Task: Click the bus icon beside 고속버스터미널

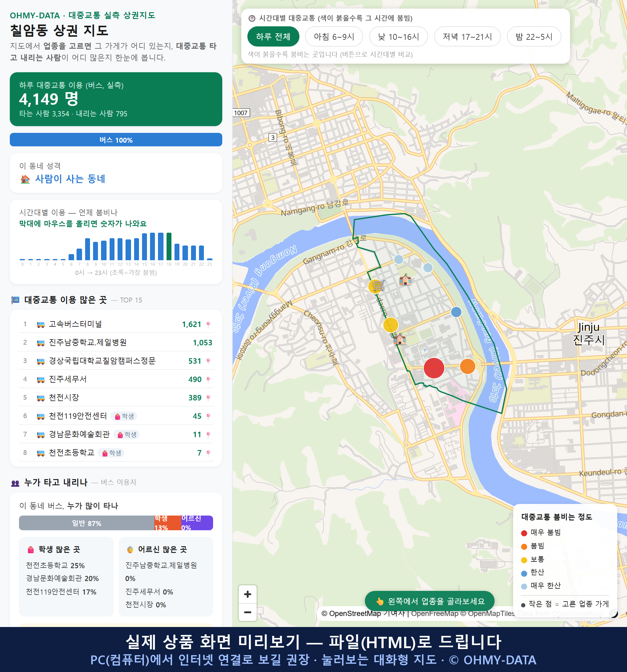Action: pyautogui.click(x=40, y=325)
